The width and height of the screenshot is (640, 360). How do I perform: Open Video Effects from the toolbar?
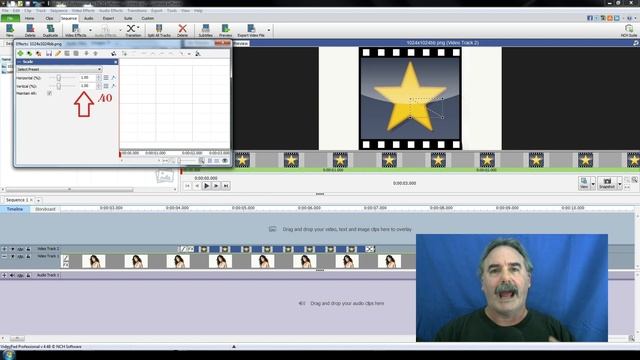(x=76, y=30)
